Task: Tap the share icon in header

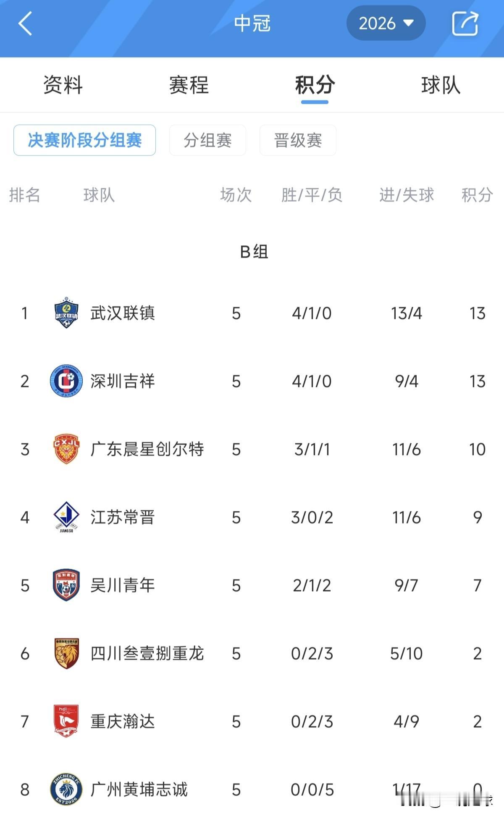Action: click(x=465, y=23)
